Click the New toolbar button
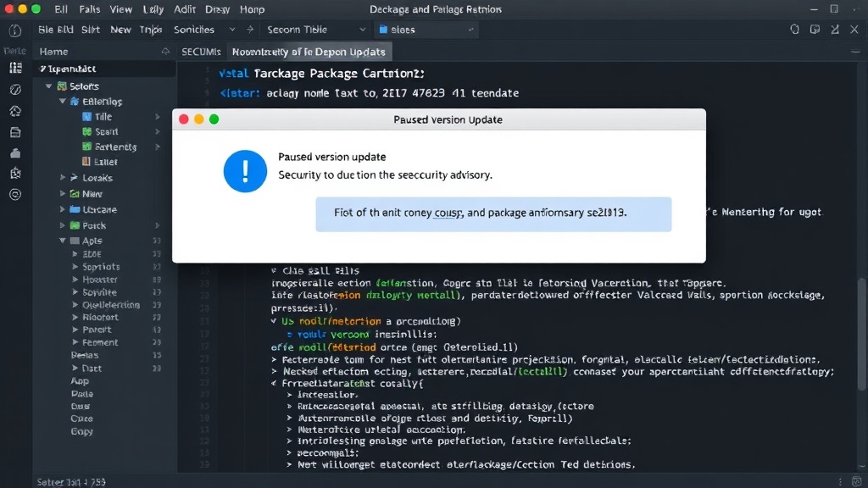 tap(120, 30)
